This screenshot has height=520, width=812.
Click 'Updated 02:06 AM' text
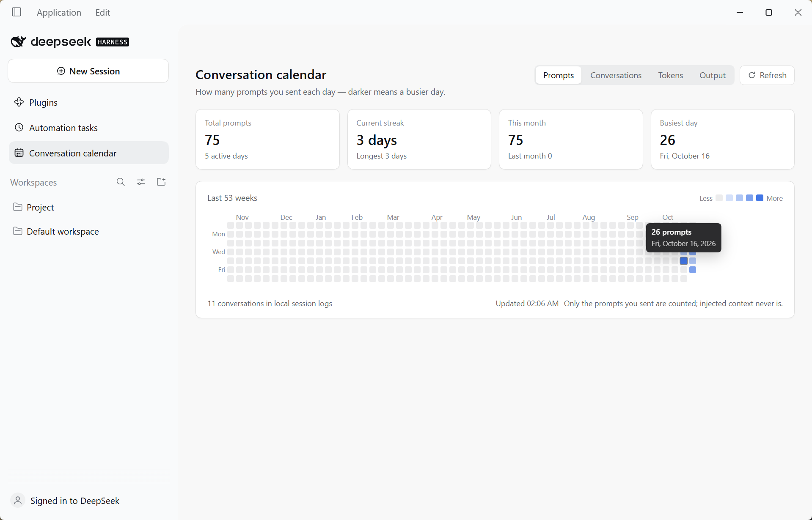527,303
